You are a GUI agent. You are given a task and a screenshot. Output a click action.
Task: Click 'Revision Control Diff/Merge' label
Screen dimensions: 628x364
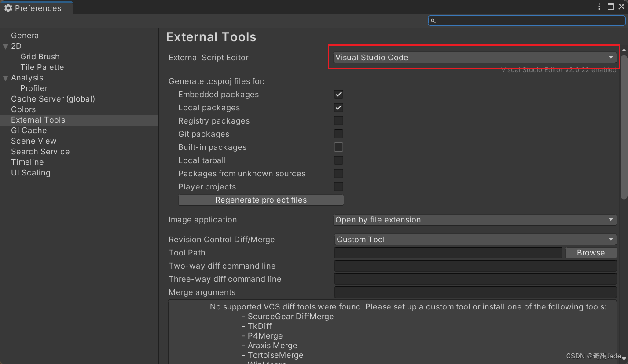pyautogui.click(x=221, y=240)
